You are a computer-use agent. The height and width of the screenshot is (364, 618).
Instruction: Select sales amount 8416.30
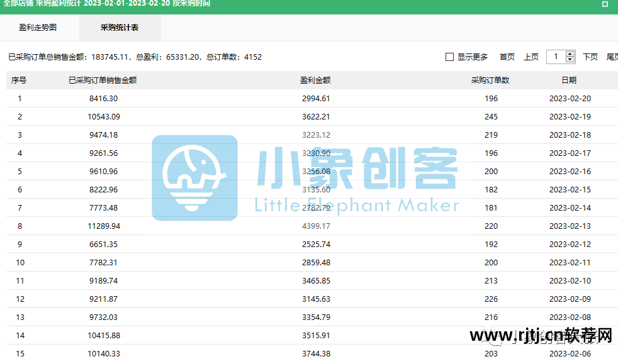[x=103, y=98]
